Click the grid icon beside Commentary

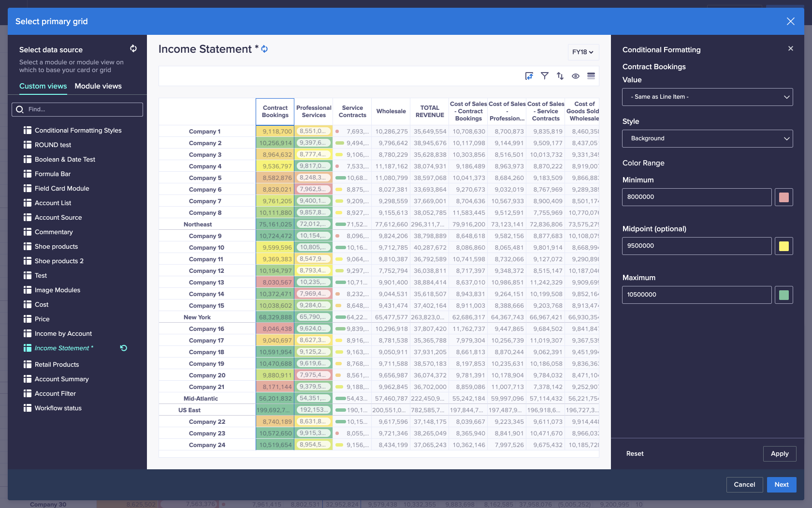click(x=28, y=232)
